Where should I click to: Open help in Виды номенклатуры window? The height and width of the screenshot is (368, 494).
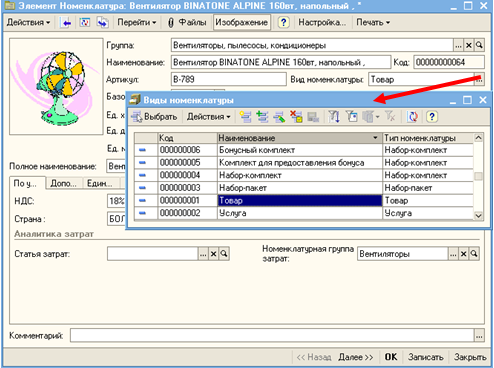click(x=432, y=117)
